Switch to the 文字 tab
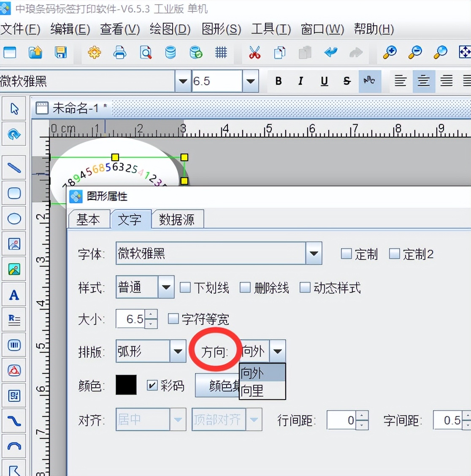The height and width of the screenshot is (476, 471). 130,219
